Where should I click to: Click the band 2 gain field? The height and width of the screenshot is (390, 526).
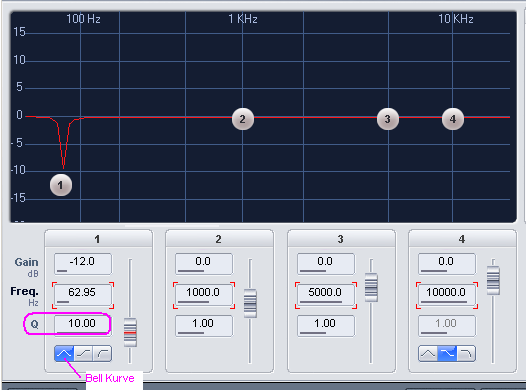(x=204, y=264)
